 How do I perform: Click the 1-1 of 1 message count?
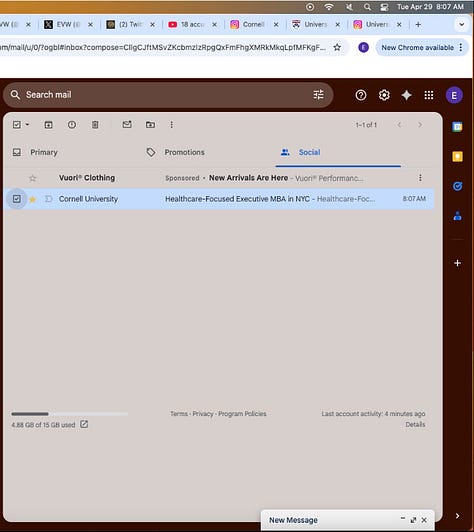click(x=366, y=125)
